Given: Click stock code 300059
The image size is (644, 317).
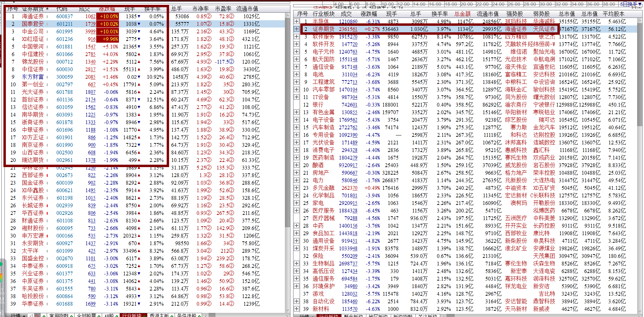Looking at the screenshot, I should point(65,77).
